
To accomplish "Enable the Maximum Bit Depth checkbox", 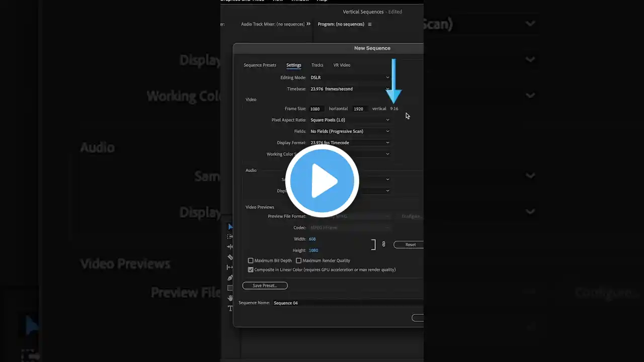I will [x=251, y=260].
